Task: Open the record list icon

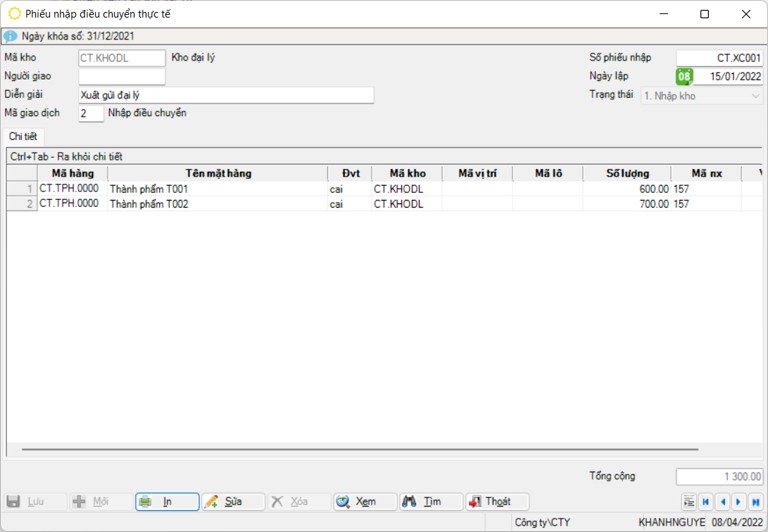Action: click(x=689, y=502)
